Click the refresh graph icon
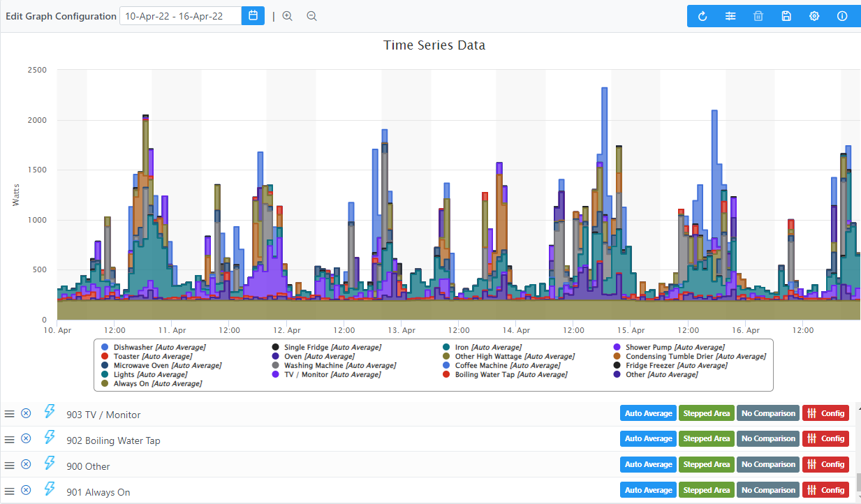The height and width of the screenshot is (504, 861). coord(702,15)
